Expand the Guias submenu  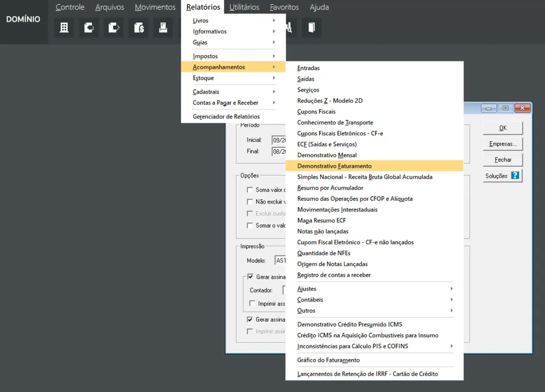233,42
